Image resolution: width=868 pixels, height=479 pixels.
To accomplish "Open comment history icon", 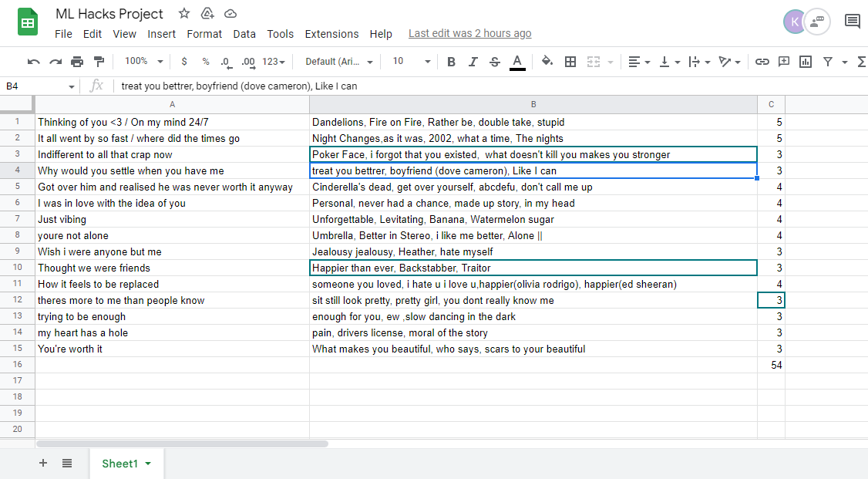I will pyautogui.click(x=853, y=22).
